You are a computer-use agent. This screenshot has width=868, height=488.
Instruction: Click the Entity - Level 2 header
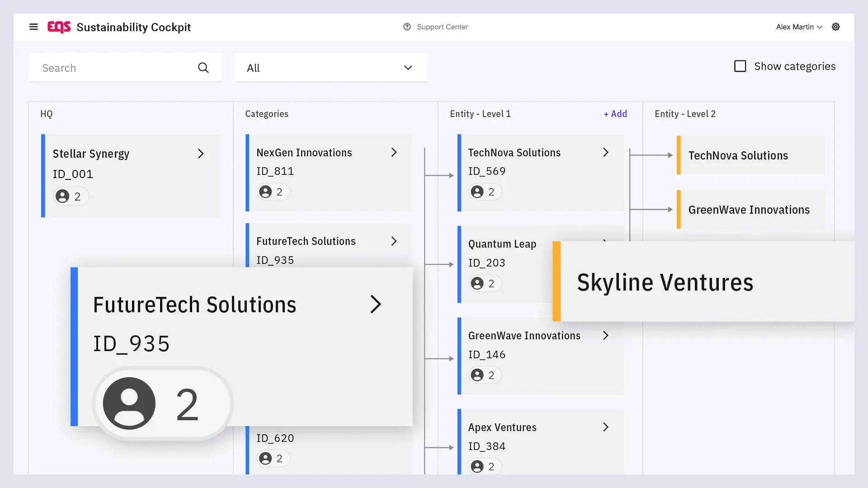[685, 114]
